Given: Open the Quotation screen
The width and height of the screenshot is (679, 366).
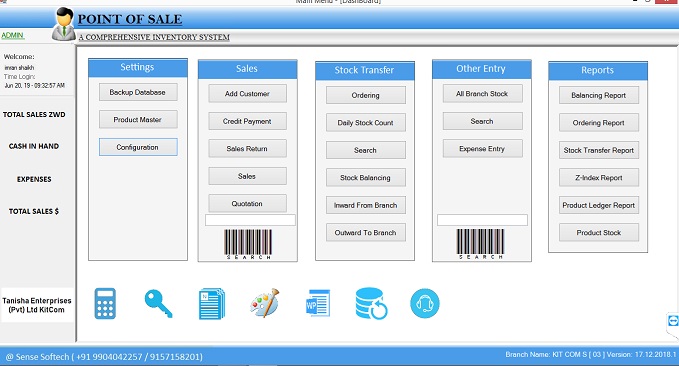Looking at the screenshot, I should (247, 204).
